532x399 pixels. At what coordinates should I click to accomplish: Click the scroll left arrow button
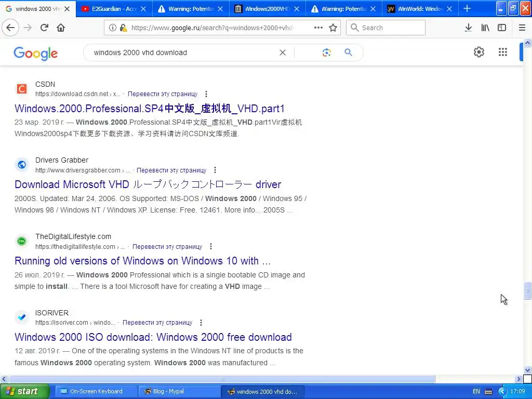click(x=4, y=379)
